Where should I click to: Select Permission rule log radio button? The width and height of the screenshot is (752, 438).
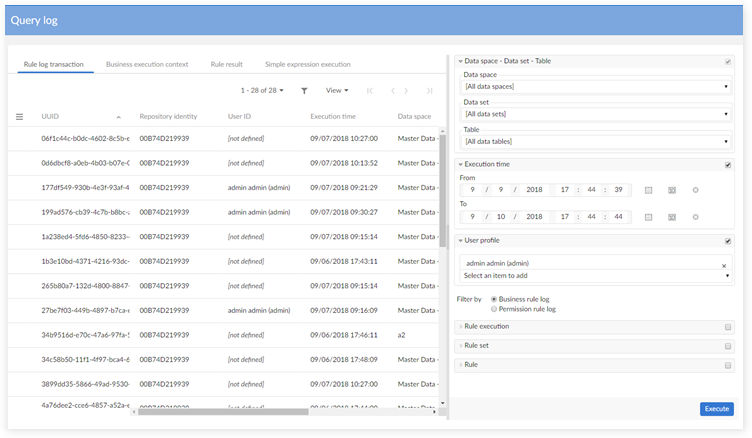494,309
